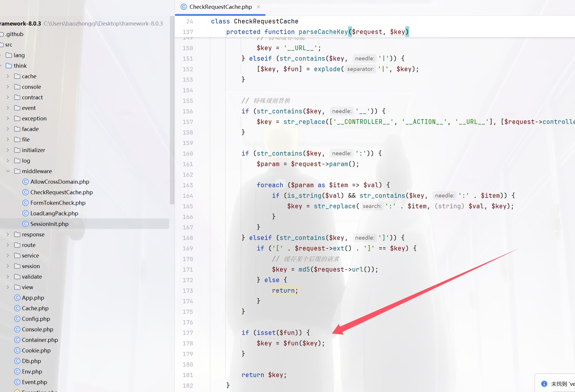
Task: Click the parseCacheKey function name in sticky header
Action: coord(323,32)
